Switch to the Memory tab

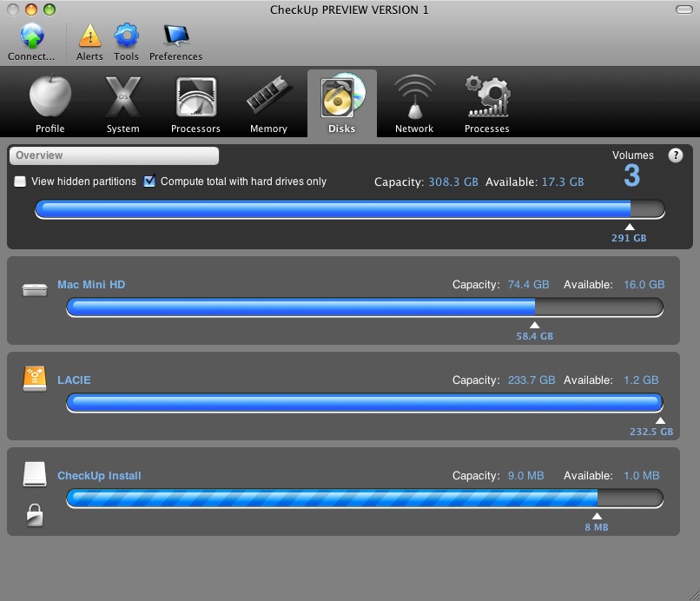[268, 103]
